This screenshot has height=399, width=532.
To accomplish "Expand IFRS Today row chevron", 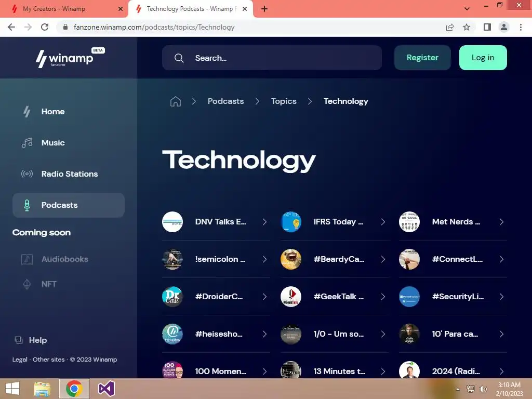I will click(383, 222).
